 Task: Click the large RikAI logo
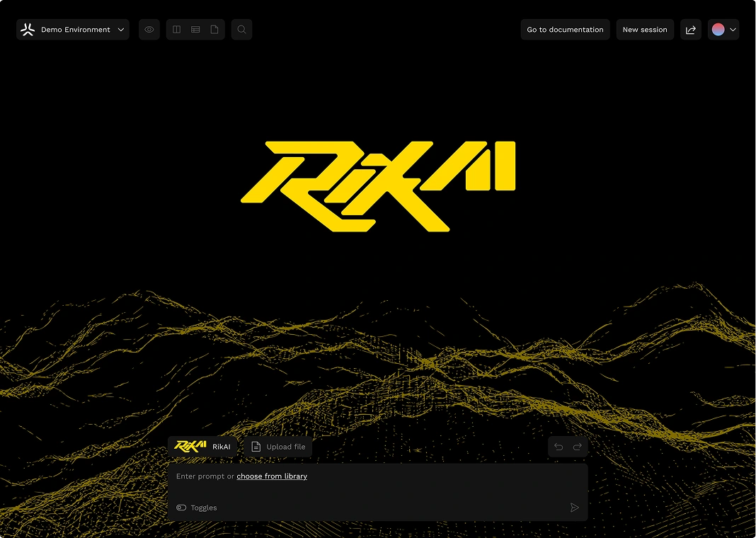(378, 186)
